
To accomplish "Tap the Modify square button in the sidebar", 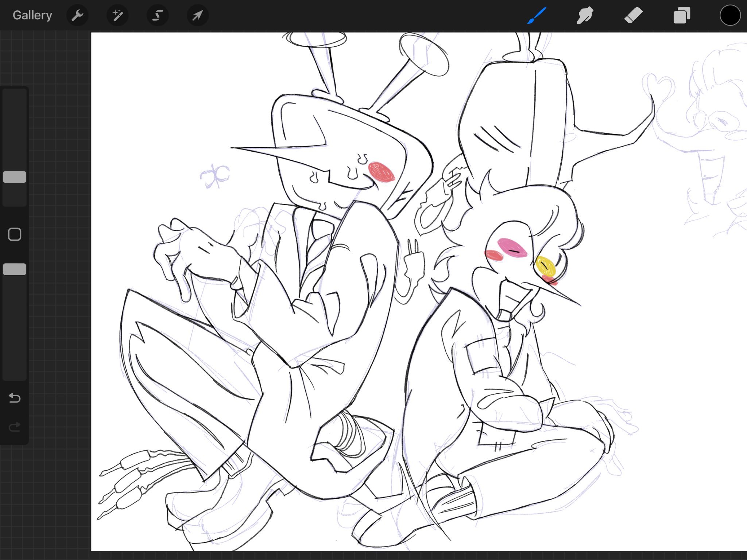I will click(x=15, y=234).
